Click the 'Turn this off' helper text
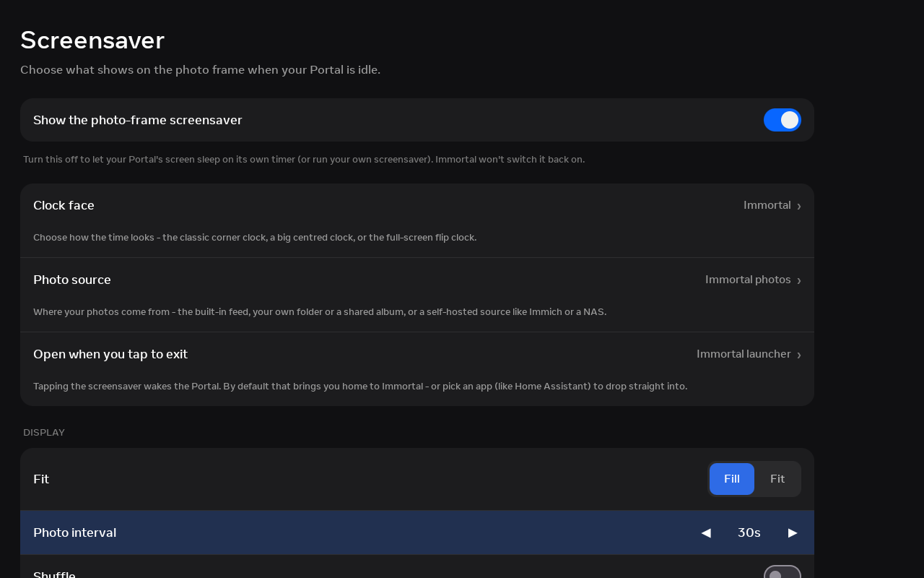Image resolution: width=924 pixels, height=578 pixels. pyautogui.click(x=304, y=159)
